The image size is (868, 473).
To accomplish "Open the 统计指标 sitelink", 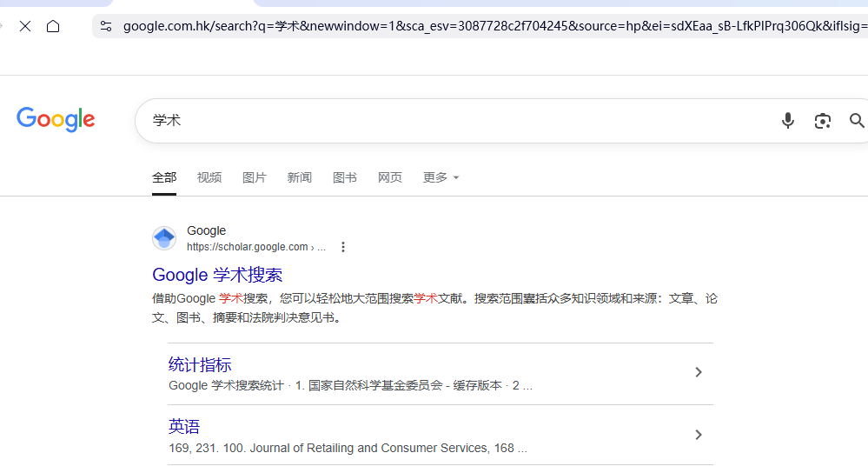I will pyautogui.click(x=200, y=364).
